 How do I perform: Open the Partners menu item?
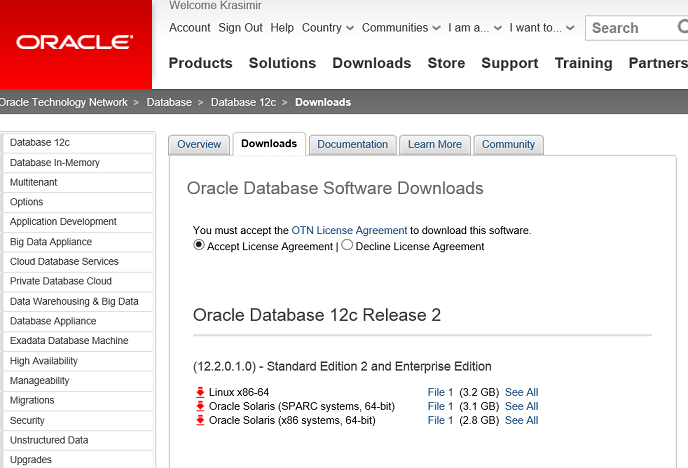point(658,63)
